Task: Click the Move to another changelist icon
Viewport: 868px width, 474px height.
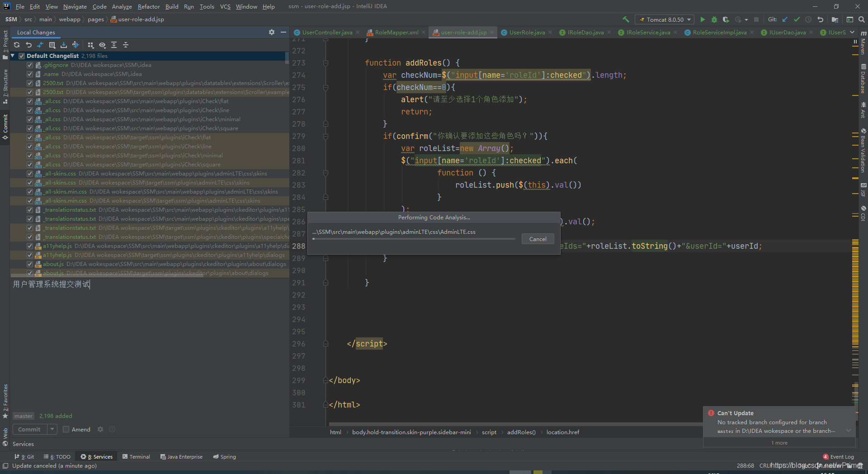Action: click(75, 45)
